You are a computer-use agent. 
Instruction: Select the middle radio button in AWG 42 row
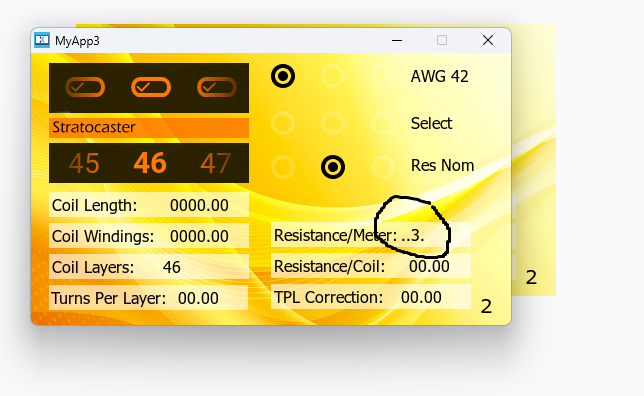(x=333, y=76)
